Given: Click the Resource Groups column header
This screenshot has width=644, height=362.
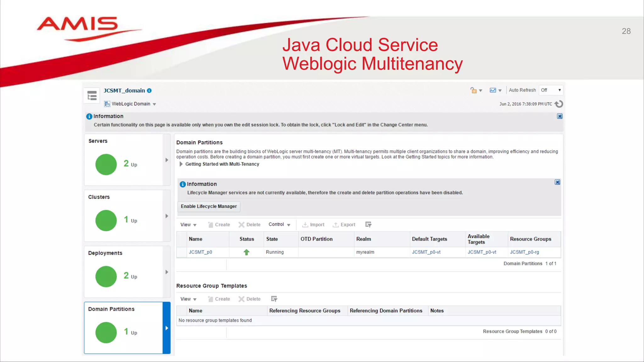Looking at the screenshot, I should point(534,239).
